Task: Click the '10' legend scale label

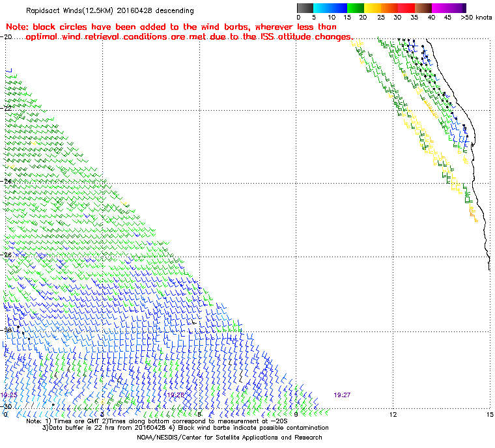Action: click(332, 18)
